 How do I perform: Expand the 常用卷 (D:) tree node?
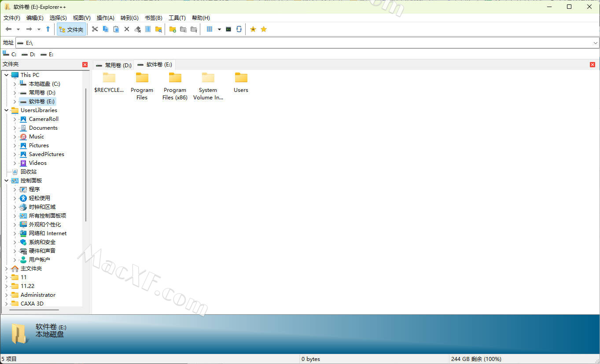pyautogui.click(x=15, y=93)
